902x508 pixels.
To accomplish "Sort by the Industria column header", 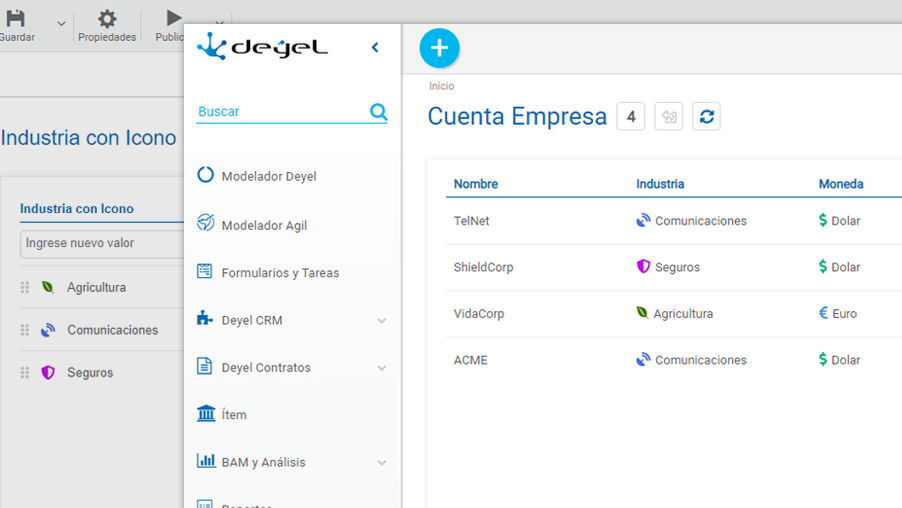I will point(660,184).
